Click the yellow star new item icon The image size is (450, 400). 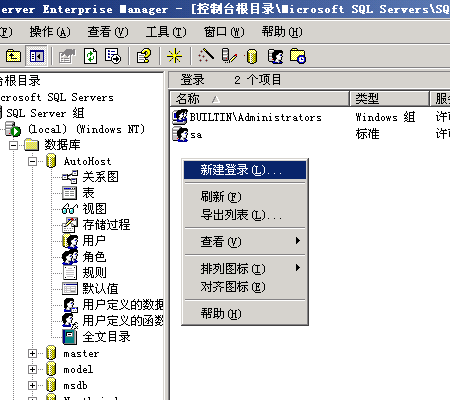click(175, 56)
